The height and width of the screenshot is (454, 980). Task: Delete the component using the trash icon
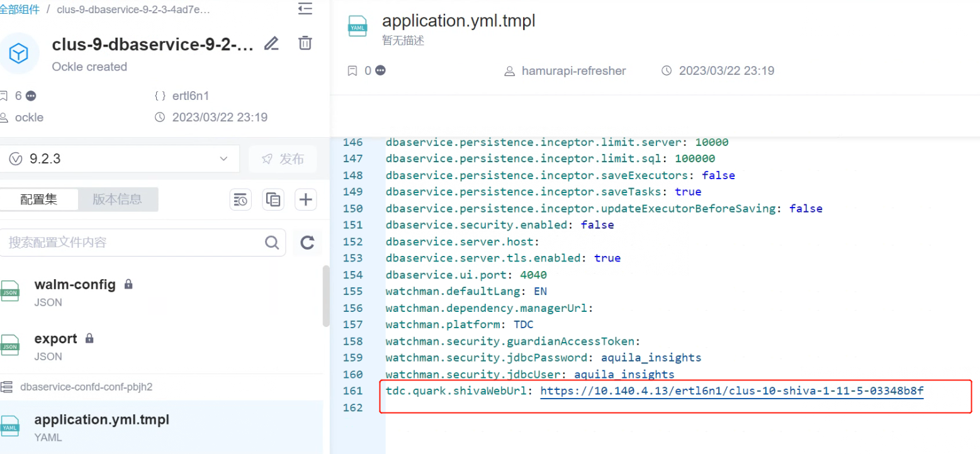[305, 43]
